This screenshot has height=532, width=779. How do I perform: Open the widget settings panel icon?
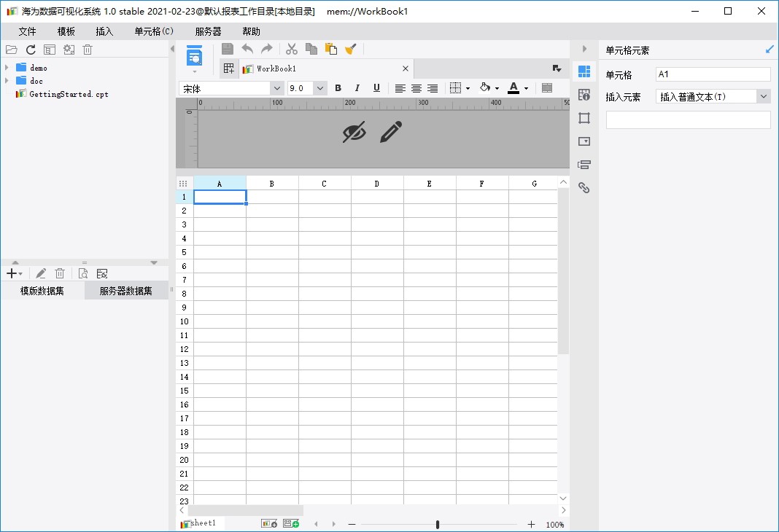584,141
